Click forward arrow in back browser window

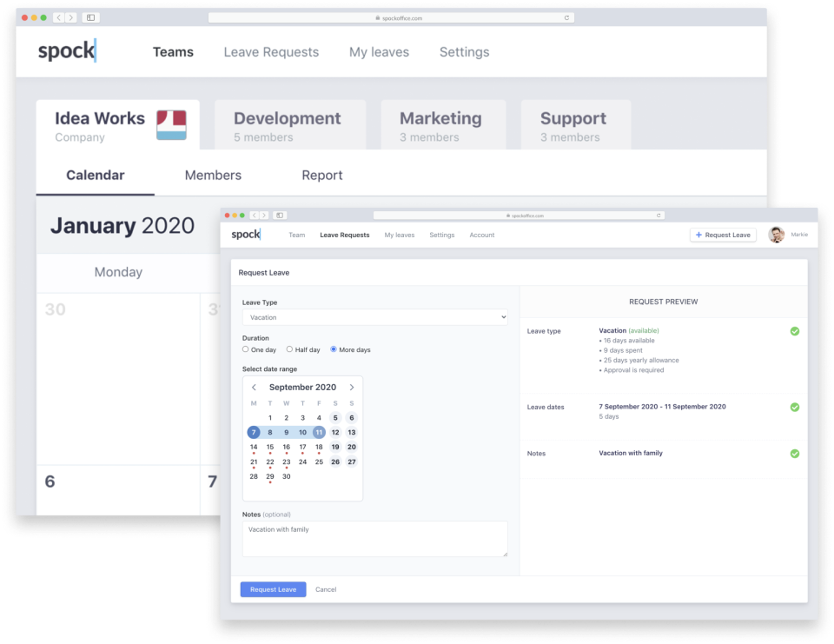pyautogui.click(x=70, y=17)
